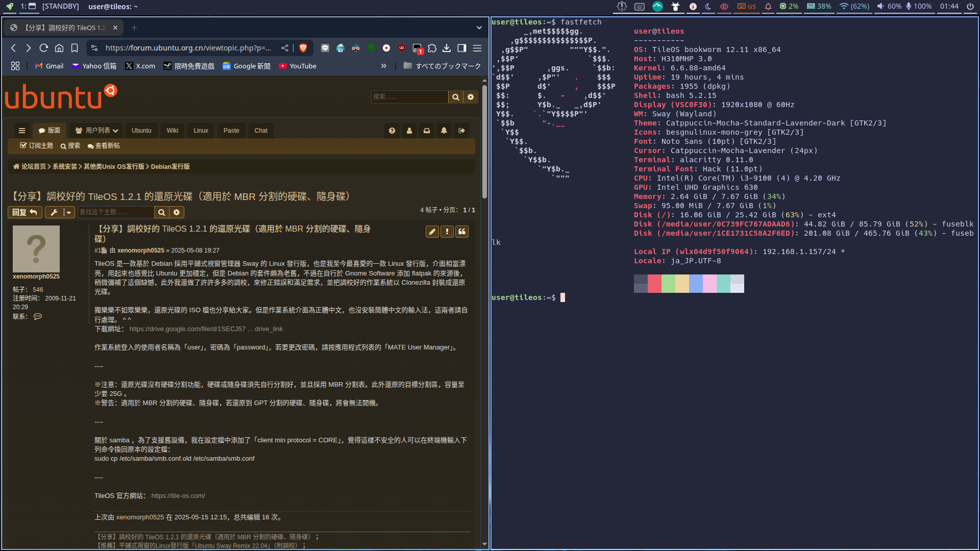
Task: Open the extensions puzzle-piece menu
Action: (432, 48)
